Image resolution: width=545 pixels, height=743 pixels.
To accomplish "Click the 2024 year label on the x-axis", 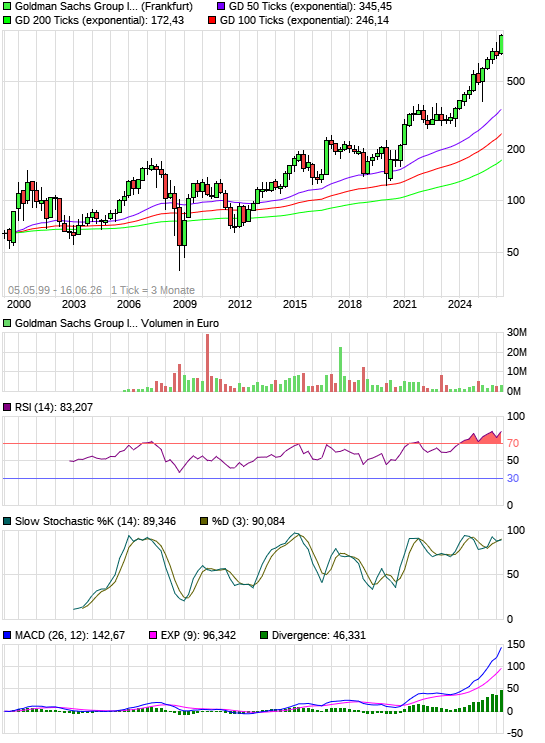I will pyautogui.click(x=460, y=304).
